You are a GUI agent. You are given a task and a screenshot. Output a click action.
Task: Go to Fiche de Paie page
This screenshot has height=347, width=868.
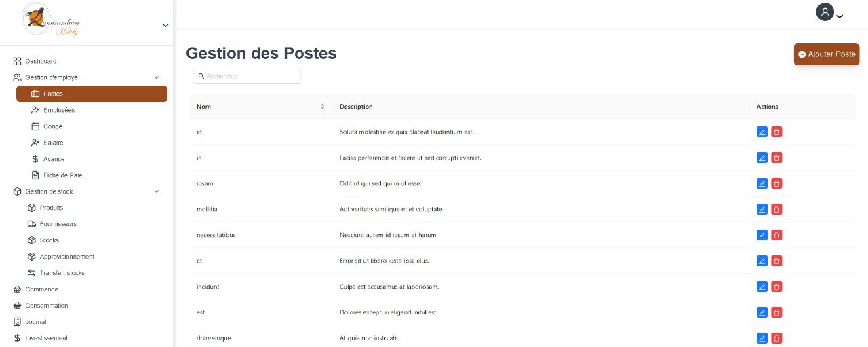point(62,175)
